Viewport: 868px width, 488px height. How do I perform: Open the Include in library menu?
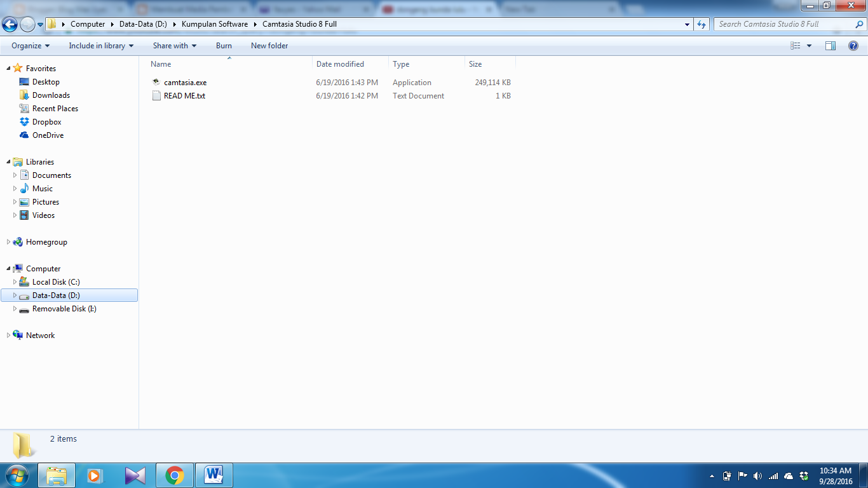click(x=101, y=46)
